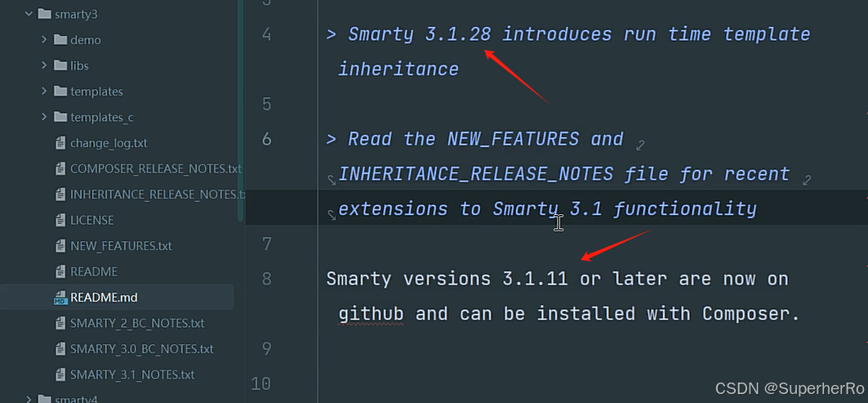
Task: Click the word 'functionality' in the editor
Action: coord(685,209)
